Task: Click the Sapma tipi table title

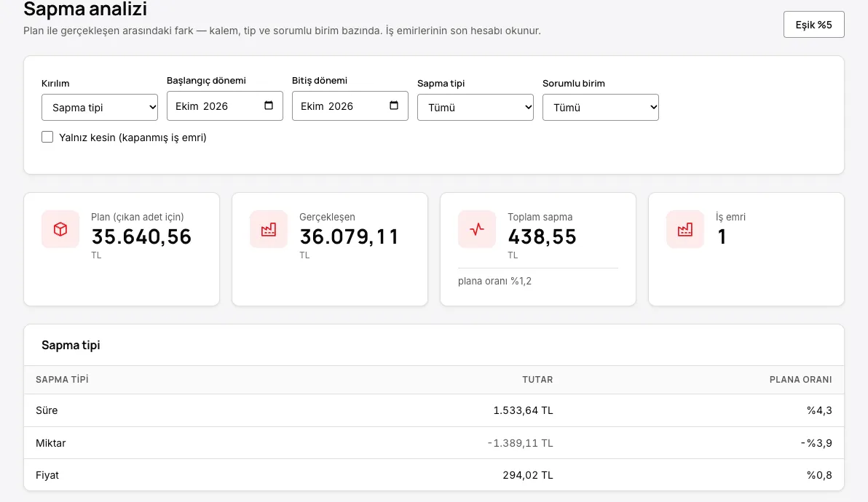Action: 71,345
